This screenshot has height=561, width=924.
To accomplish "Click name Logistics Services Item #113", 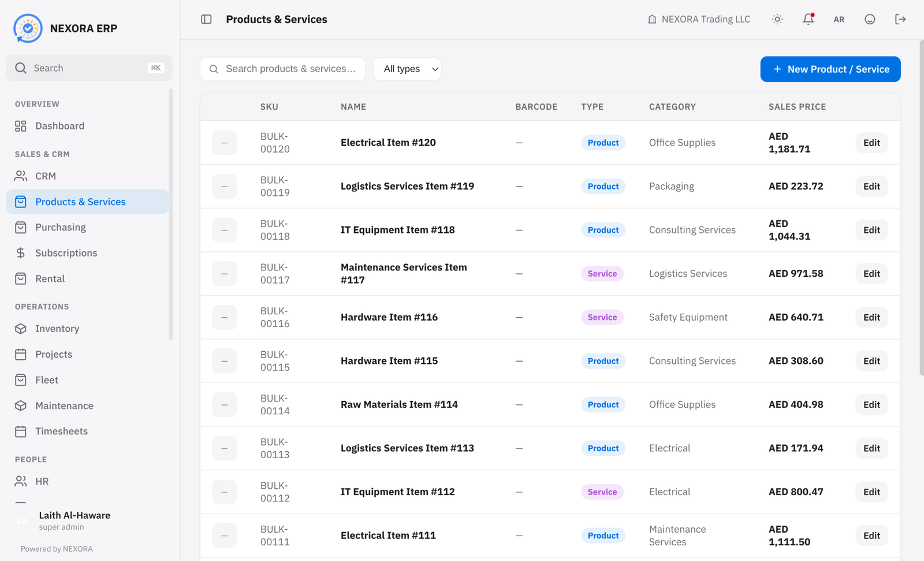I will click(x=407, y=448).
